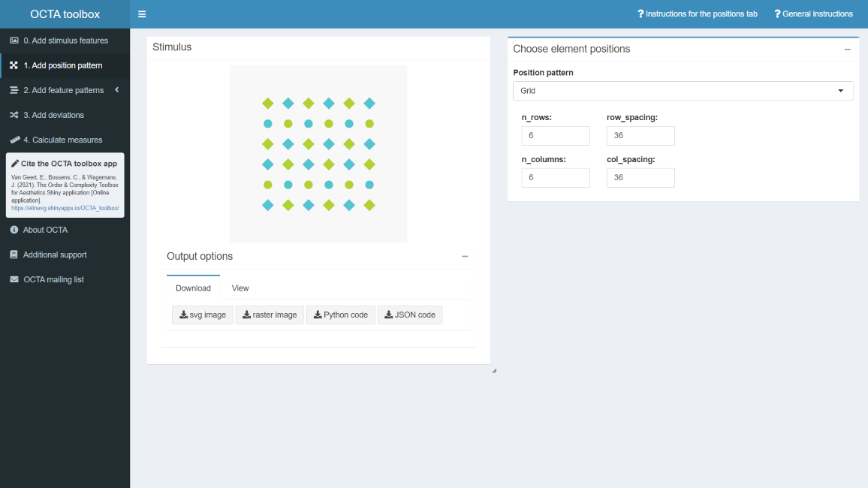Image resolution: width=868 pixels, height=488 pixels.
Task: Click the About OCTA info icon
Action: (14, 230)
